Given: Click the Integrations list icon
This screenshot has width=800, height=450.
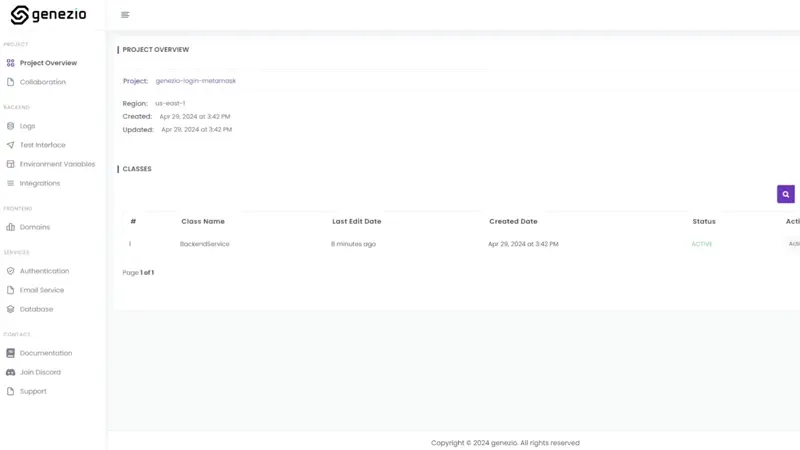Looking at the screenshot, I should 10,183.
